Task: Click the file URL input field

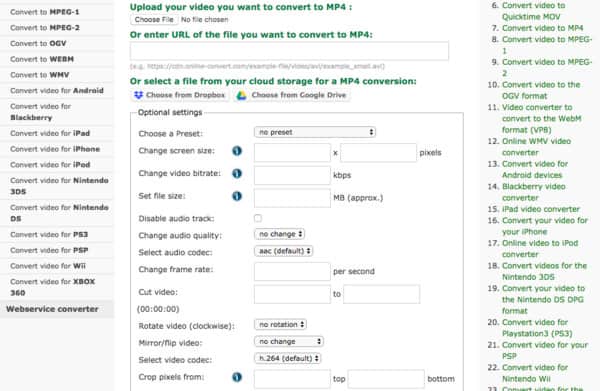Action: (x=289, y=51)
